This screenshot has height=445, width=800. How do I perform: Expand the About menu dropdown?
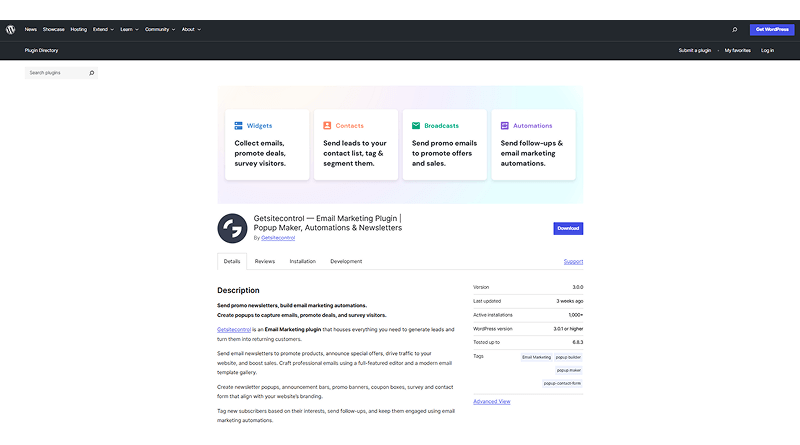[191, 30]
